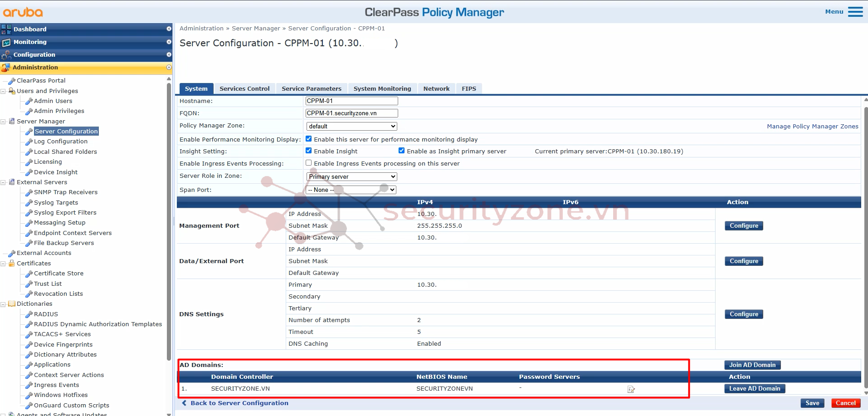Screen dimensions: 868x416
Task: Click the Trust List wrench icon
Action: (29, 284)
